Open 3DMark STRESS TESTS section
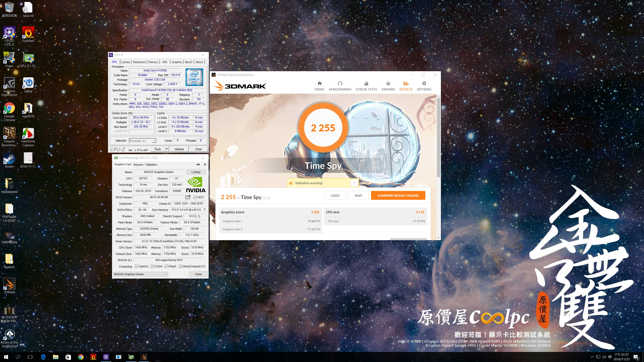Viewport: 644px width, 362px height. pyautogui.click(x=366, y=86)
